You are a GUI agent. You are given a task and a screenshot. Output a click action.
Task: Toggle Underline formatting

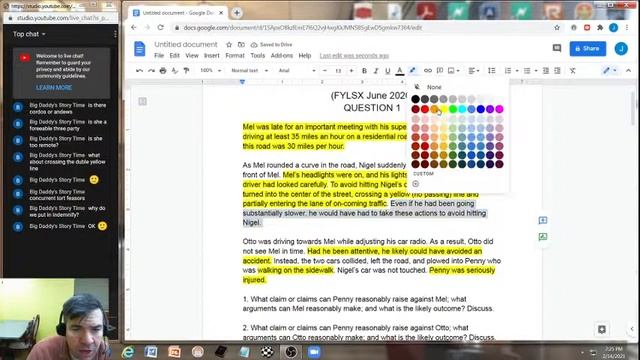[388, 71]
